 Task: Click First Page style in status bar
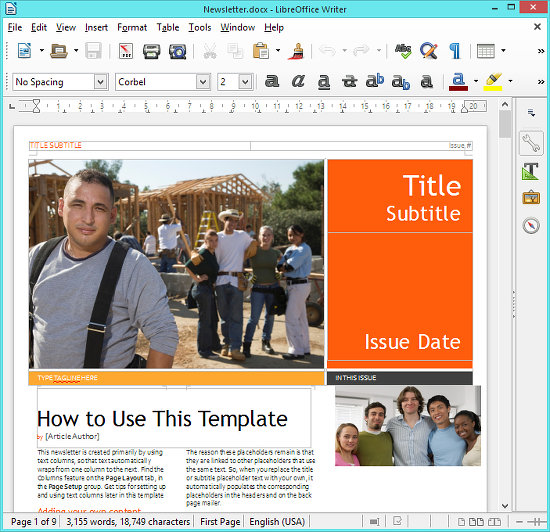[220, 522]
